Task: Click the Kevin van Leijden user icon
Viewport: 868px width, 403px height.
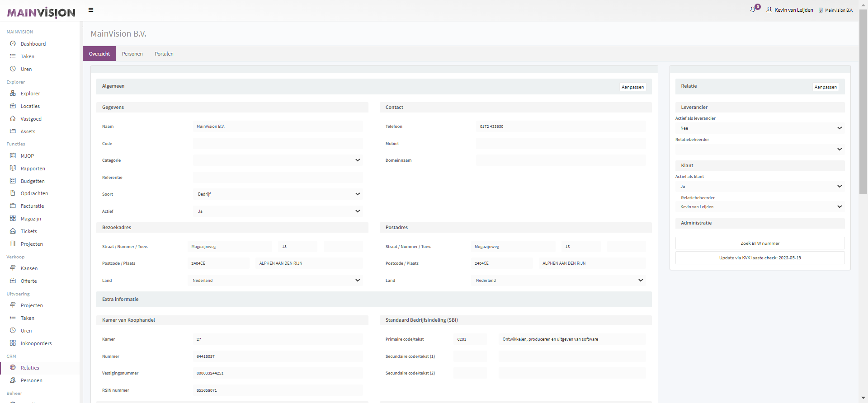Action: pos(769,10)
